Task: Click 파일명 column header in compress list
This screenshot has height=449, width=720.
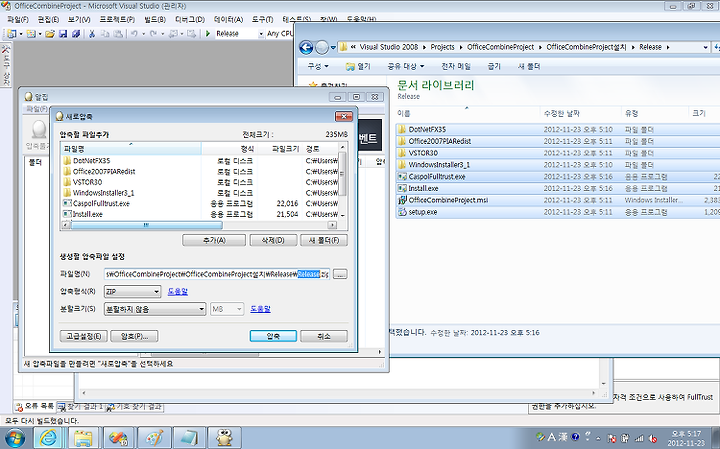Action: tap(131, 149)
